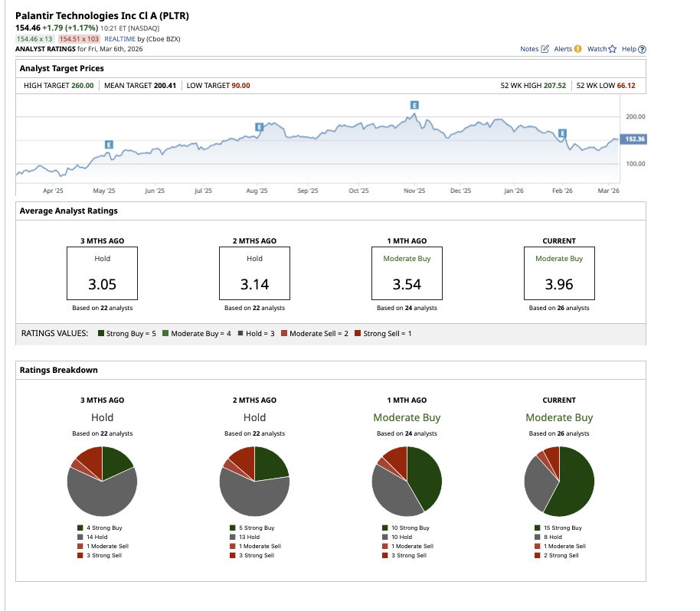Click the 3 MTHS AGO rating box 3.05
Screen dimensions: 700x611
(102, 273)
